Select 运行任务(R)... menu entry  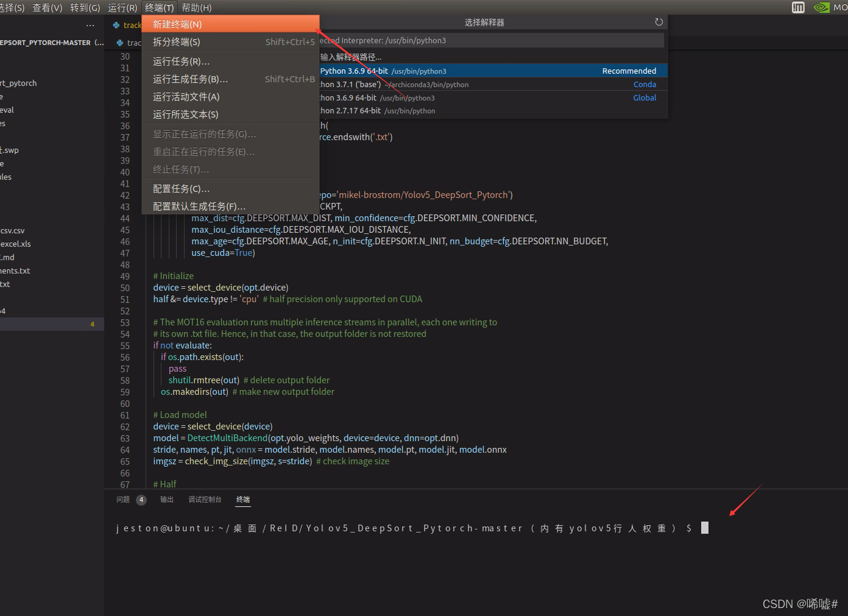(230, 62)
